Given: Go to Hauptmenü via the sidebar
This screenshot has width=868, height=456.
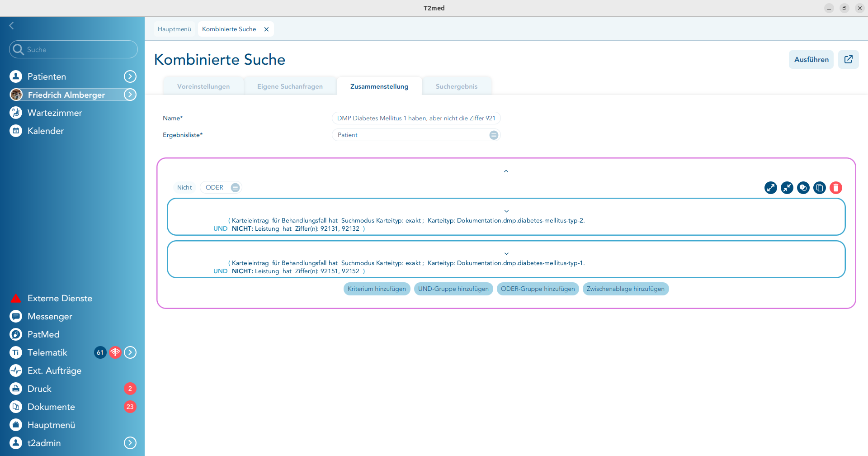Looking at the screenshot, I should click(x=51, y=425).
